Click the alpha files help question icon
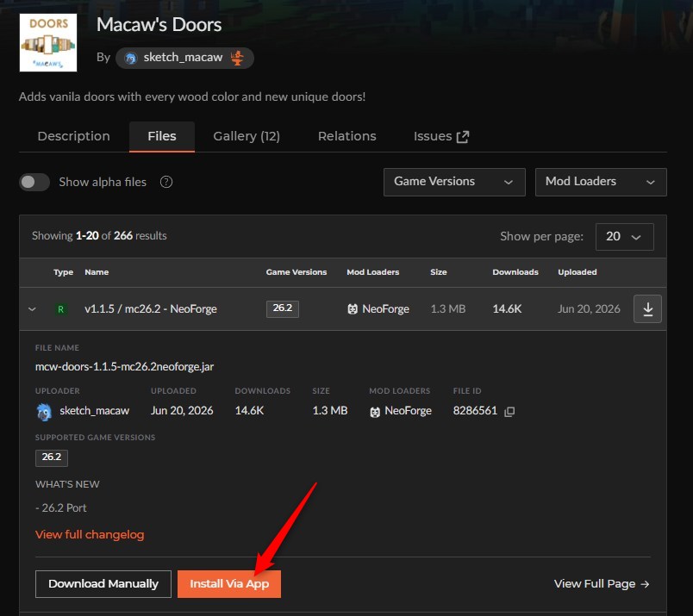 166,182
